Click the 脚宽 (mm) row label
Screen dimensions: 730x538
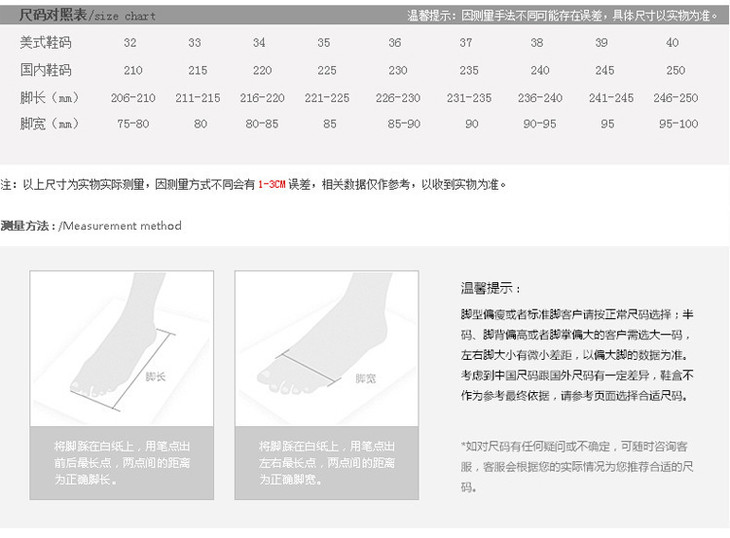(50, 125)
